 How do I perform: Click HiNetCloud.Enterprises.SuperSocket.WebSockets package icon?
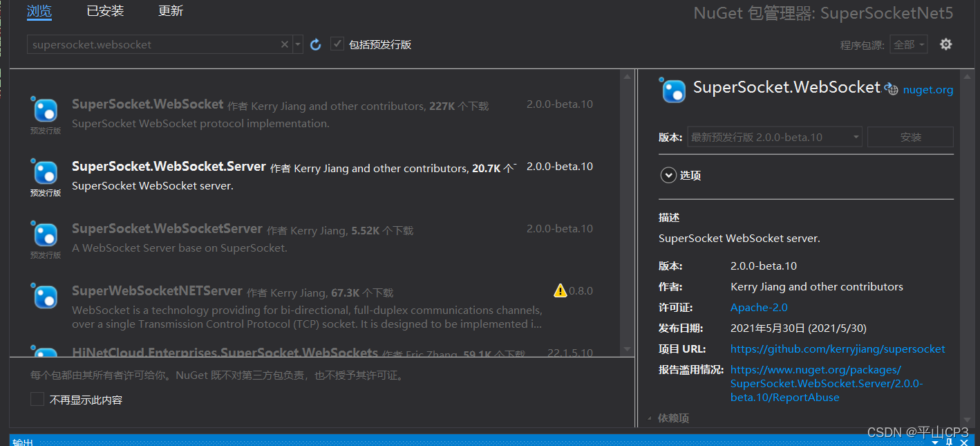[46, 352]
